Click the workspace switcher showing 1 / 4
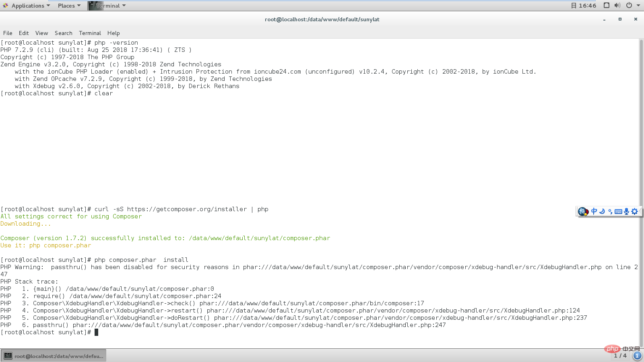 point(620,356)
